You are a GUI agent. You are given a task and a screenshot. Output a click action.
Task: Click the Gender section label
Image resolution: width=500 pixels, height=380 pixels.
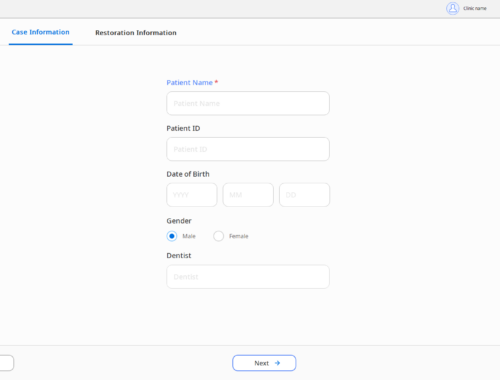[x=179, y=221]
